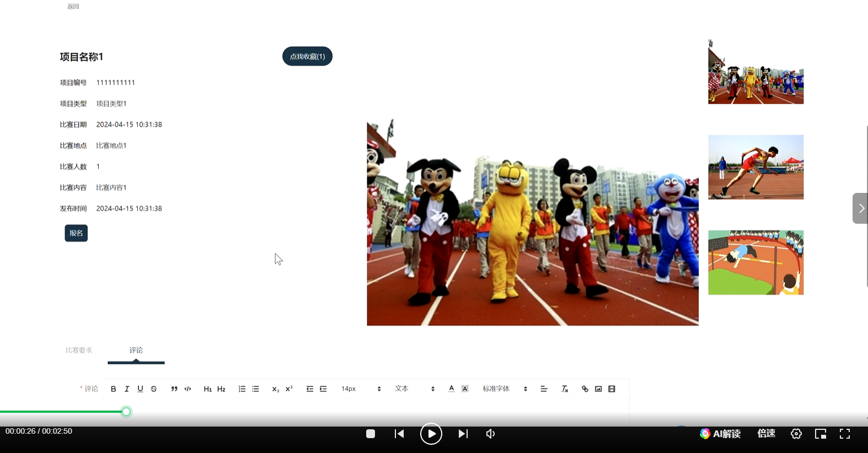Apply Heading 1 style

[x=208, y=389]
